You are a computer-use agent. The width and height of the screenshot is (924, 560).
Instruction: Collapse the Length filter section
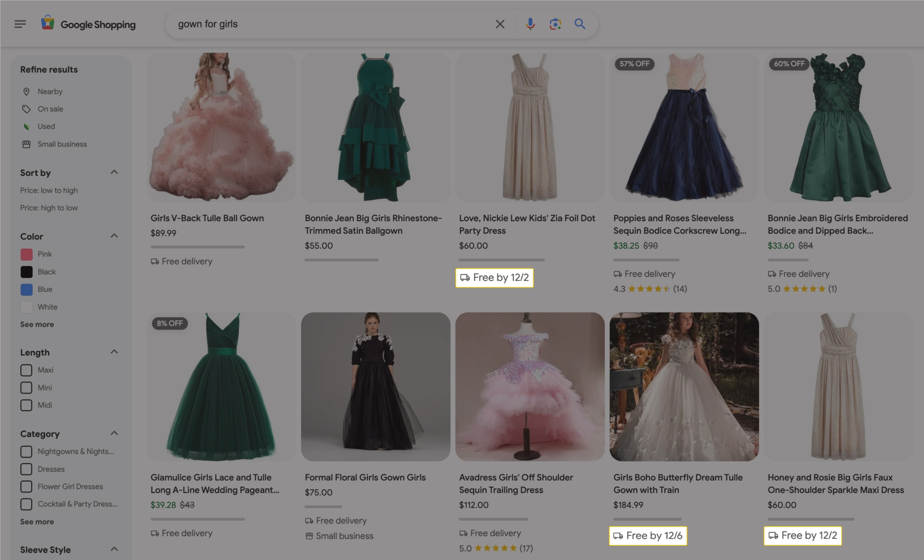point(114,352)
